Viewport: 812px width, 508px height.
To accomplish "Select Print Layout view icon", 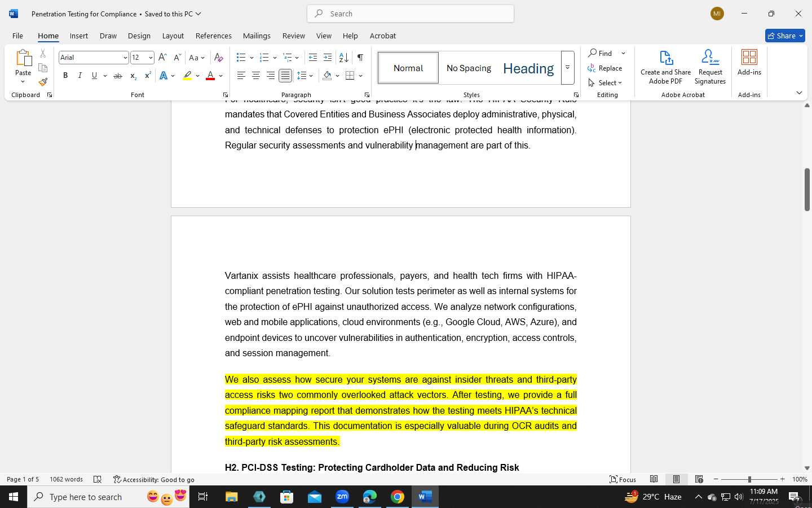I will point(677,479).
